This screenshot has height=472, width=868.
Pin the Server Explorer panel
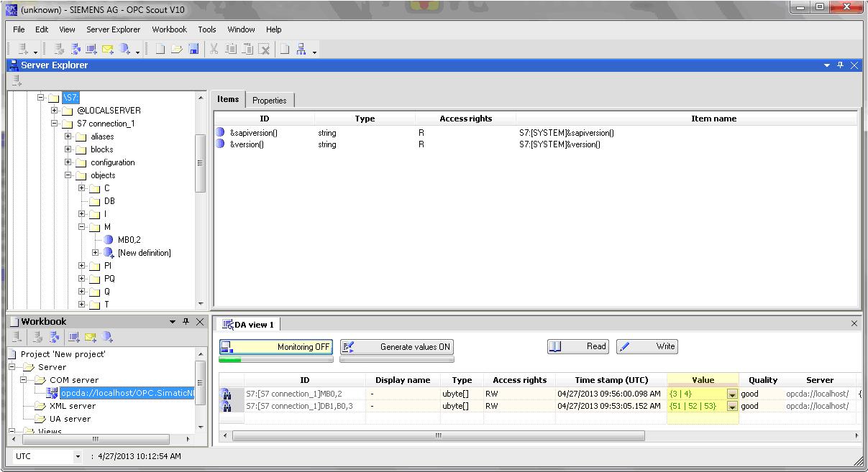(x=840, y=65)
